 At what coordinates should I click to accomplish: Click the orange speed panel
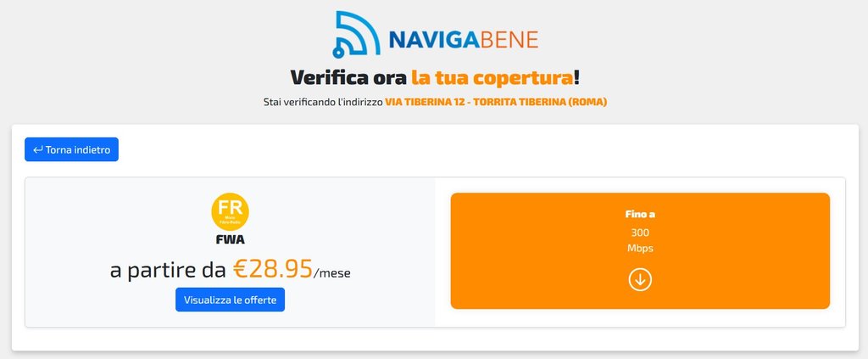(640, 251)
